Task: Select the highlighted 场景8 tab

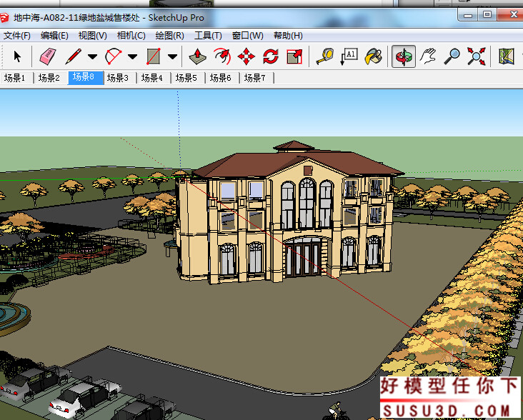Action: tap(86, 77)
